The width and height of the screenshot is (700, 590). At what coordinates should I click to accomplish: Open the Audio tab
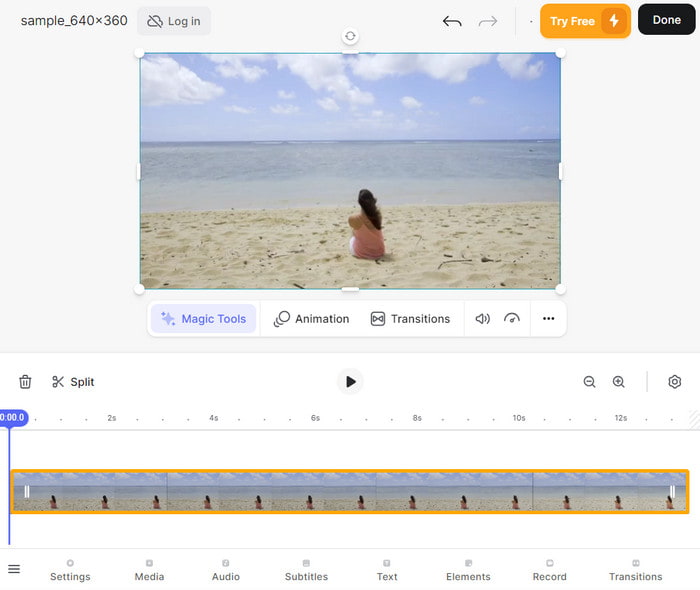tap(225, 570)
